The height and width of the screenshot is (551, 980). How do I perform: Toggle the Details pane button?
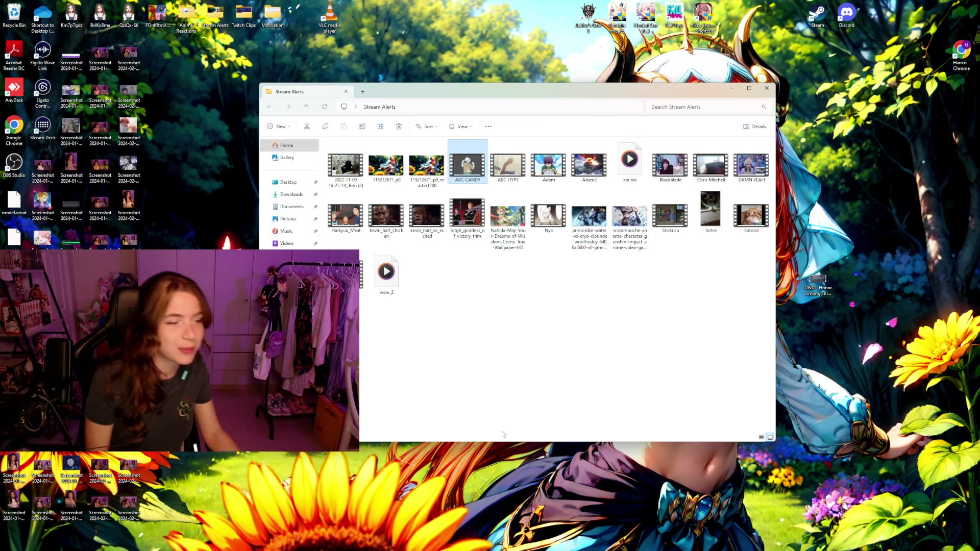click(x=754, y=127)
